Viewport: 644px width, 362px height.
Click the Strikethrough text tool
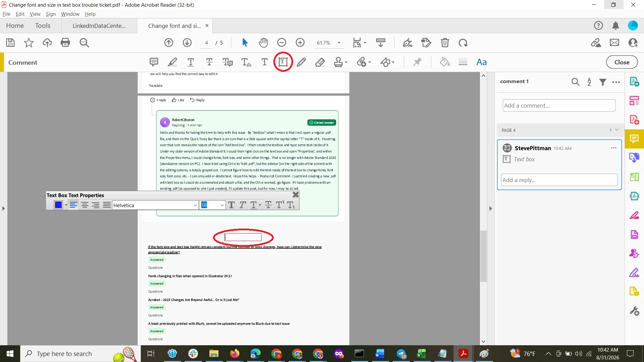click(x=209, y=62)
